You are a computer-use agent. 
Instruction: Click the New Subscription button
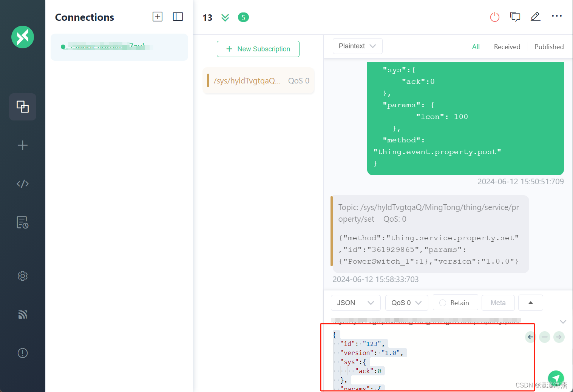[258, 49]
